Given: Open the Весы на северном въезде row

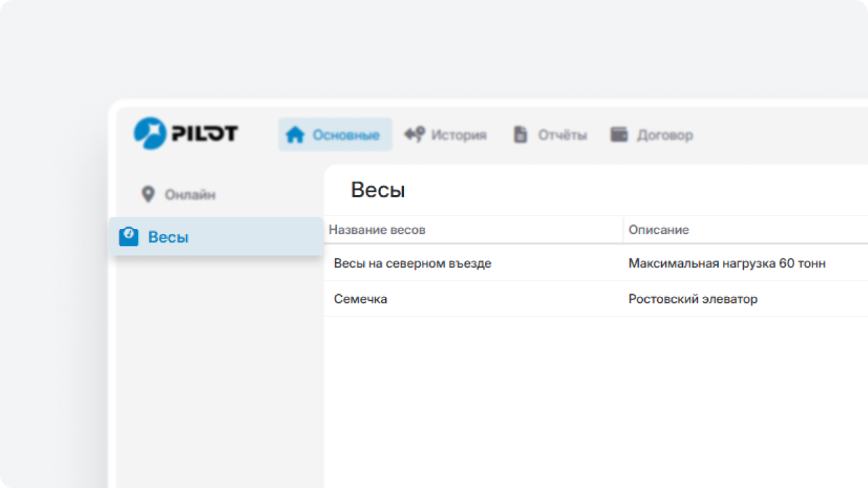Looking at the screenshot, I should point(412,264).
